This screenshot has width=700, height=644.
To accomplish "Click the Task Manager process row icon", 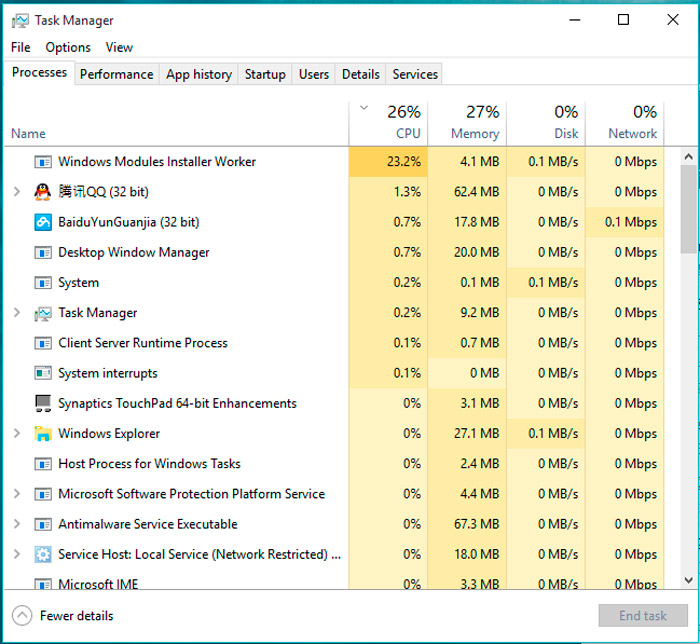I will coord(43,313).
